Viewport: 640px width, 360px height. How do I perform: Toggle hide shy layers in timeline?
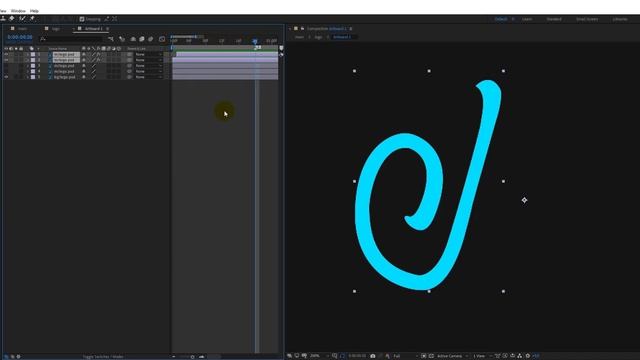[x=133, y=39]
